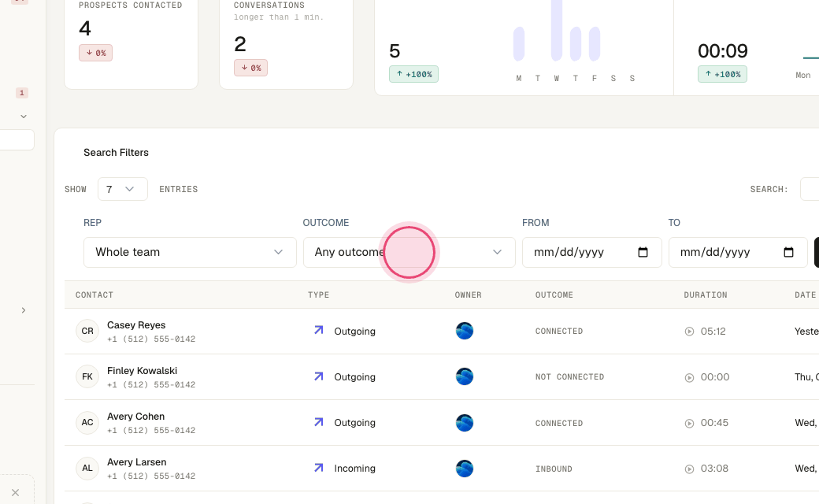Open the owner avatar in Casey Reyes row
Screen dimensions: 819x504
[x=465, y=331]
